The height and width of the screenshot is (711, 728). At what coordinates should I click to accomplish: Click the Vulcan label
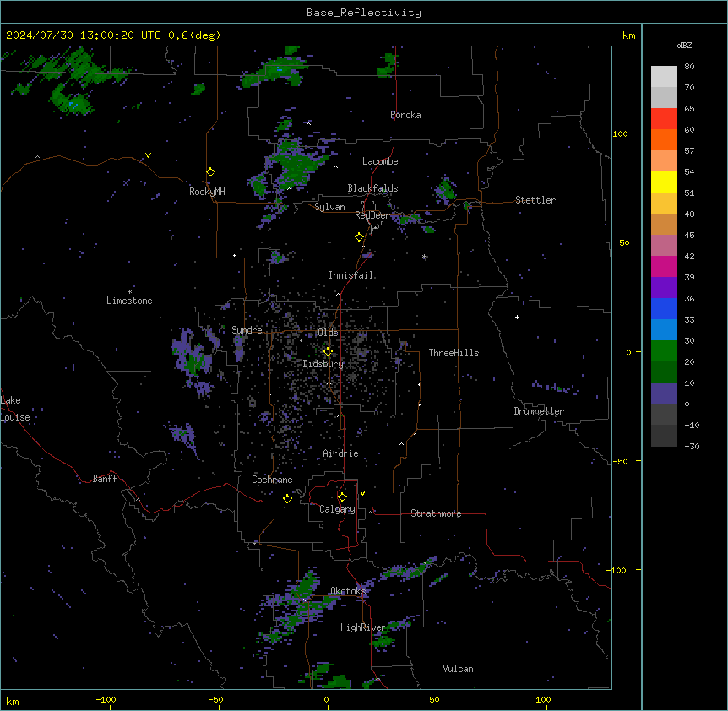459,669
